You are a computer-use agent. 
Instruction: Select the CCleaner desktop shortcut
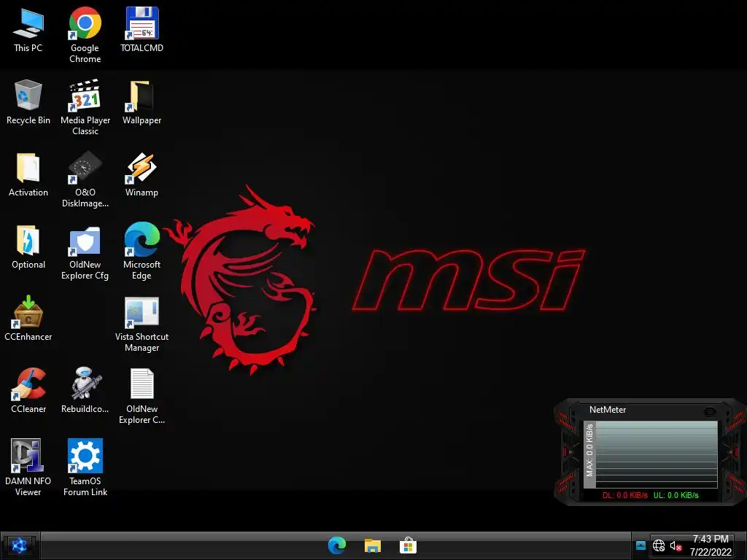(28, 391)
